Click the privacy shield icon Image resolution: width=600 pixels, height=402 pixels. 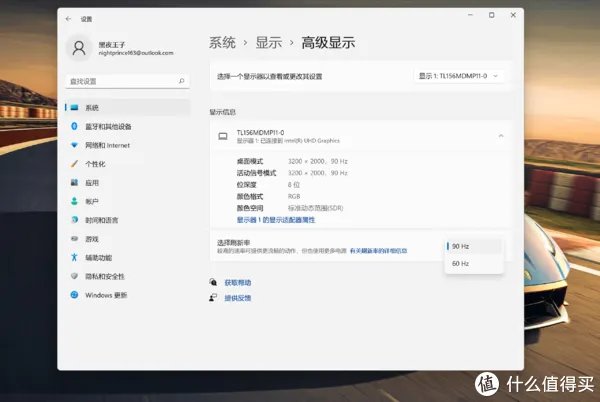(75, 276)
